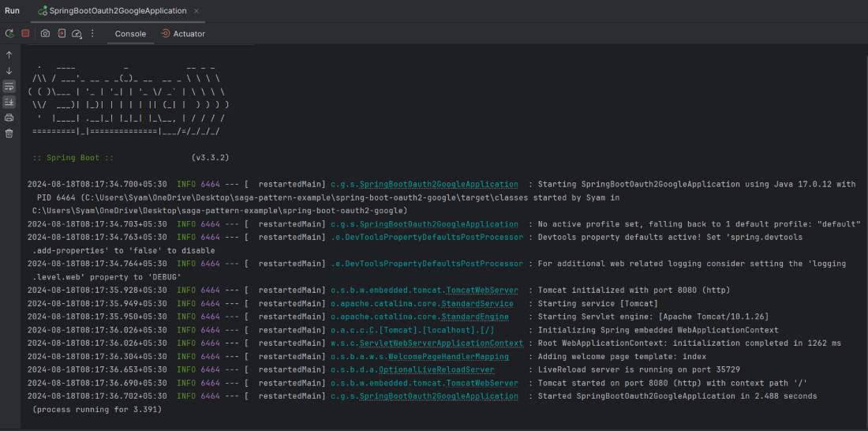Viewport: 868px width, 431px height.
Task: Jump down the stack trace with down arrow
Action: click(9, 71)
